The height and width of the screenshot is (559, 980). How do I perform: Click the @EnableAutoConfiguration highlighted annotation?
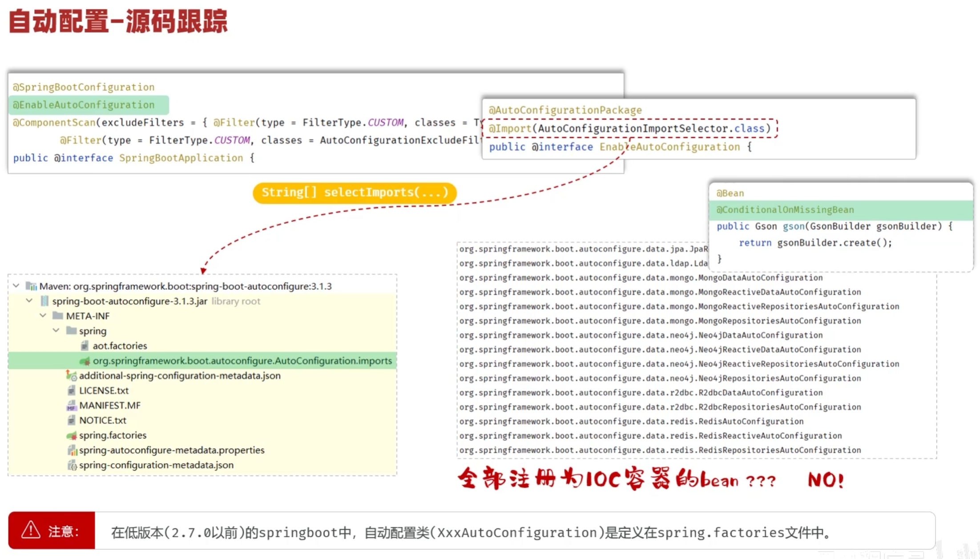85,105
